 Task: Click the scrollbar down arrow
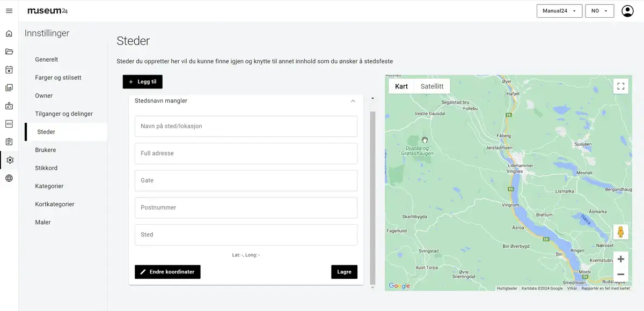(x=373, y=288)
